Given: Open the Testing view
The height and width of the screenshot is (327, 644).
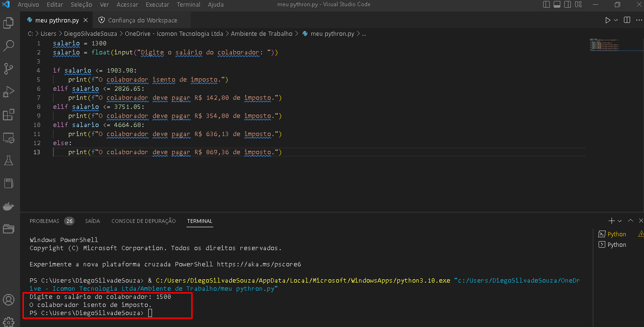Looking at the screenshot, I should 9,160.
